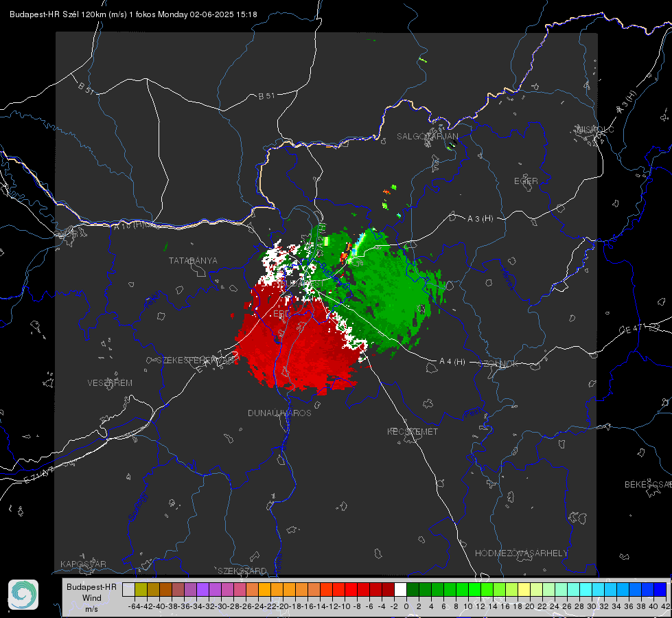Click the 'A 4 (H)' road label
This screenshot has height=618, width=672.
[x=452, y=362]
